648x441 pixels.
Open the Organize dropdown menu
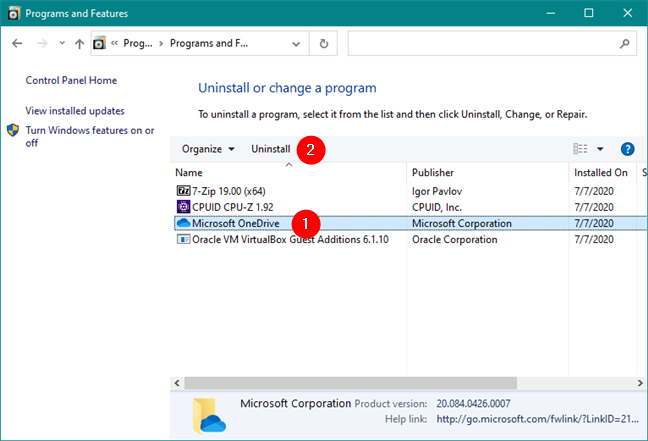tap(208, 149)
